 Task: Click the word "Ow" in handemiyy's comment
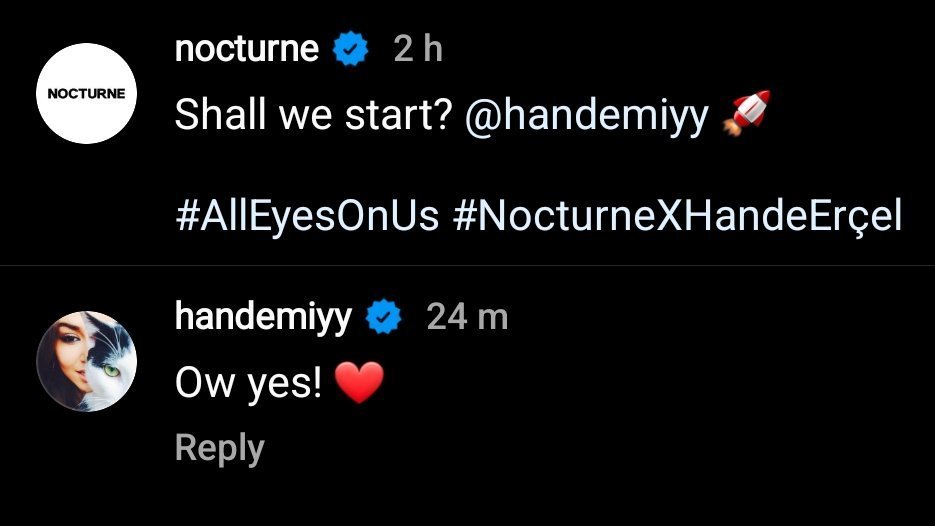pyautogui.click(x=200, y=384)
